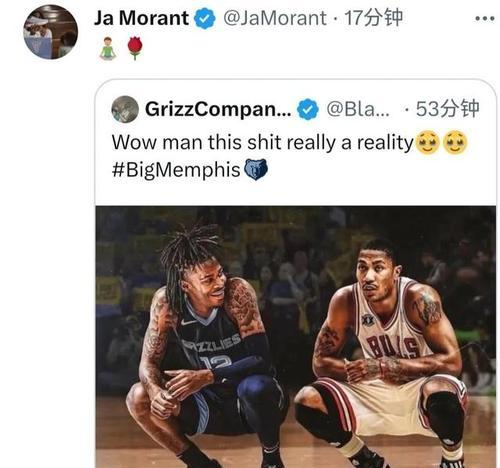Open the quoted tweet's 53分钟 timestamp

(448, 109)
